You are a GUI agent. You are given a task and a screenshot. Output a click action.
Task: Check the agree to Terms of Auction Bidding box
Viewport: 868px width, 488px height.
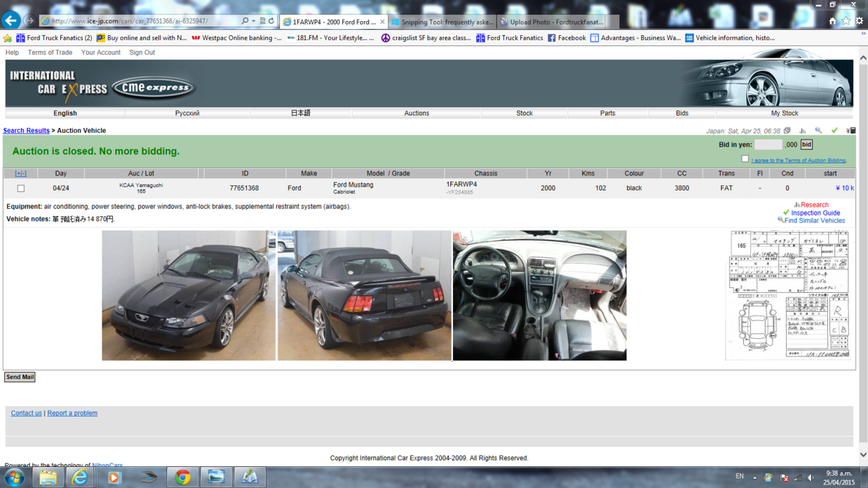click(x=745, y=159)
